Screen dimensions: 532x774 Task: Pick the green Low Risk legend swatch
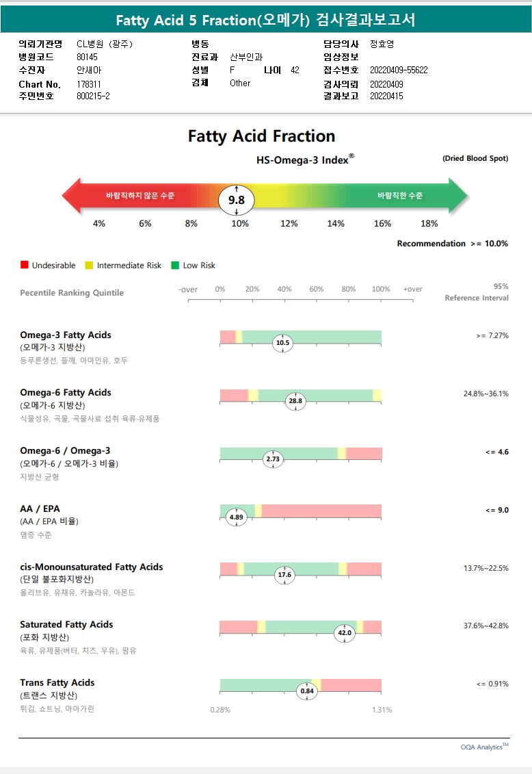click(x=175, y=265)
